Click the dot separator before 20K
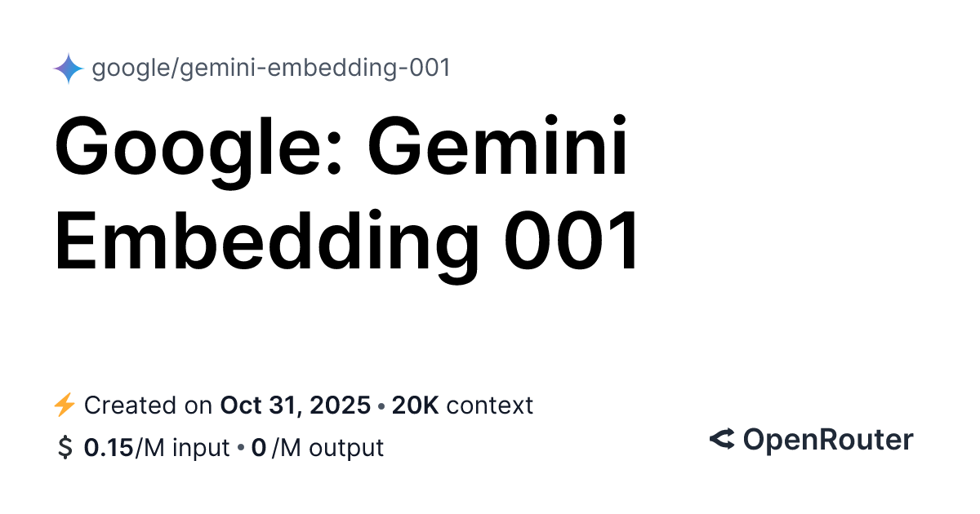980x514 pixels. (381, 405)
